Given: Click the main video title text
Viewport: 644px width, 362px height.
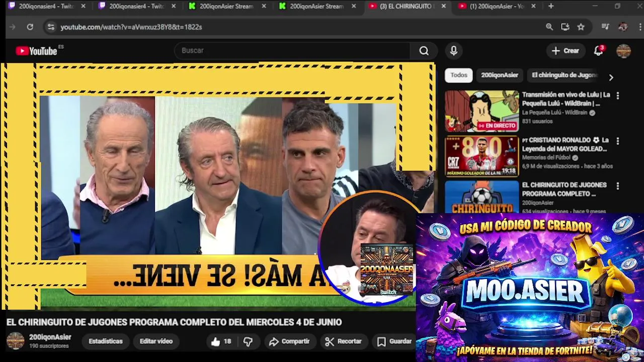Looking at the screenshot, I should (174, 322).
